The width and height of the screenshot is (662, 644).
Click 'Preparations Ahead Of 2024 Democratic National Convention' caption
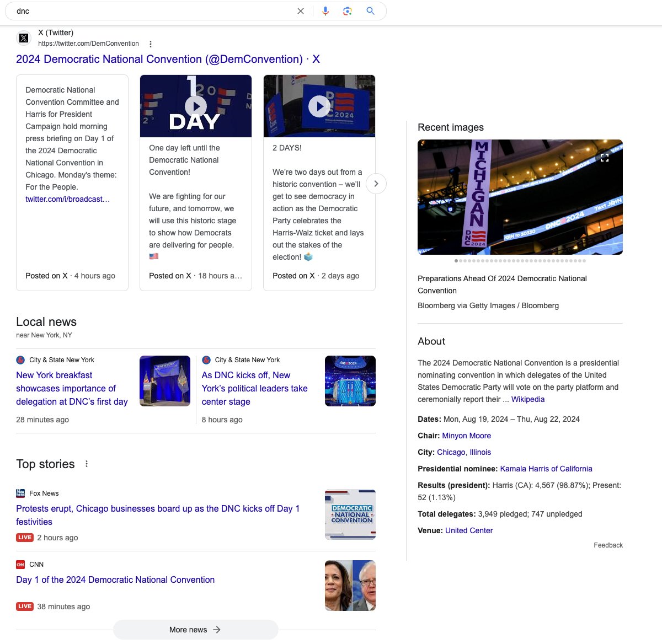(502, 285)
